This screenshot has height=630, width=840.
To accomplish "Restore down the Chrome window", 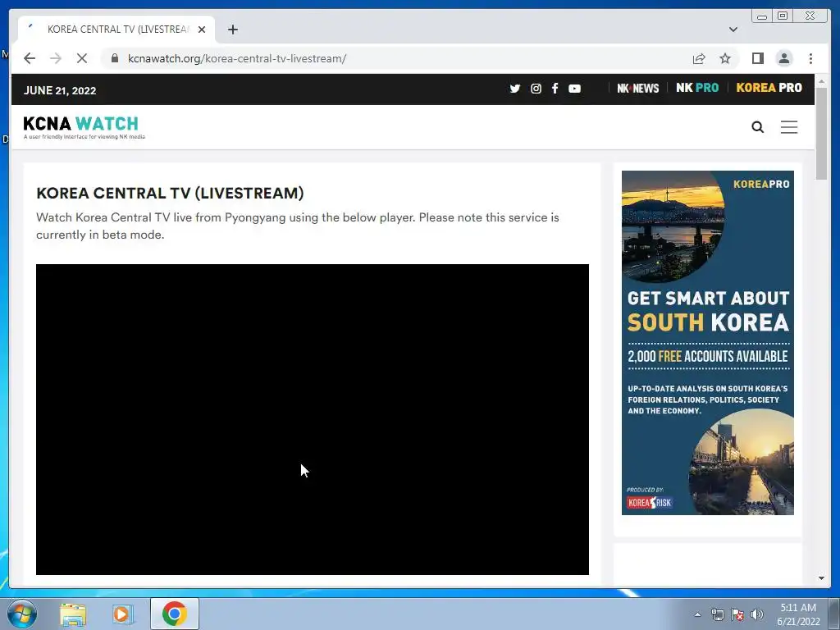I will (783, 16).
